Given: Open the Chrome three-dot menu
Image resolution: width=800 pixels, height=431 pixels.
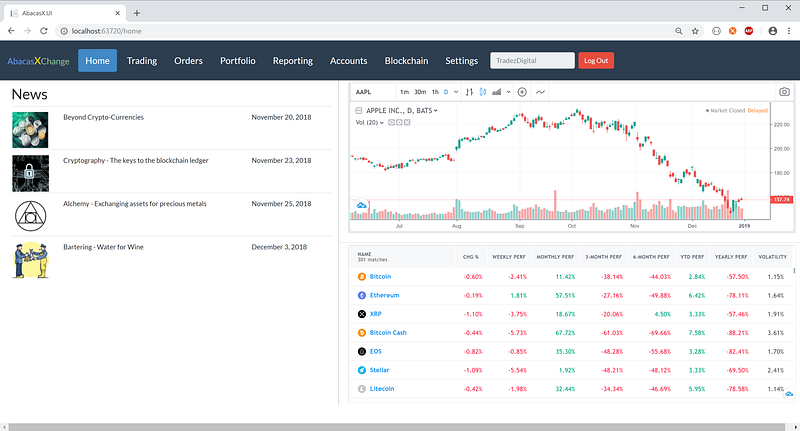Looking at the screenshot, I should pyautogui.click(x=788, y=31).
